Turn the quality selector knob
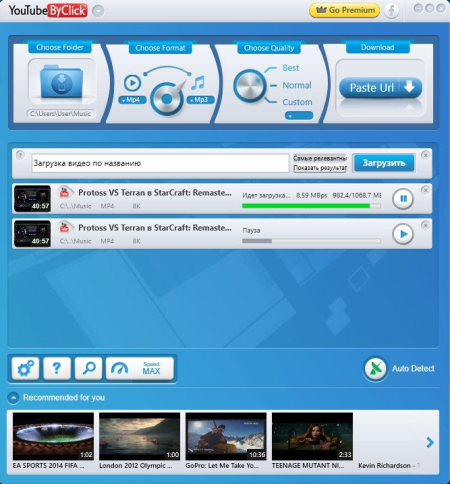 (x=249, y=86)
